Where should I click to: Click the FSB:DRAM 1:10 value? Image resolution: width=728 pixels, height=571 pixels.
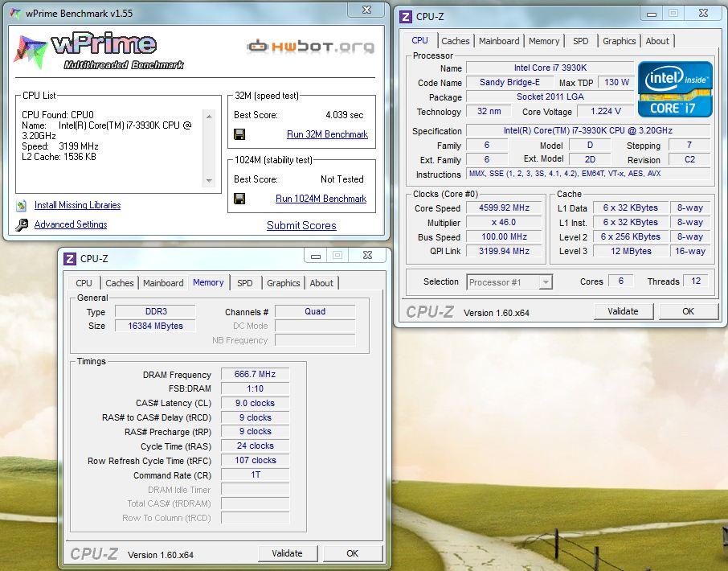point(255,389)
